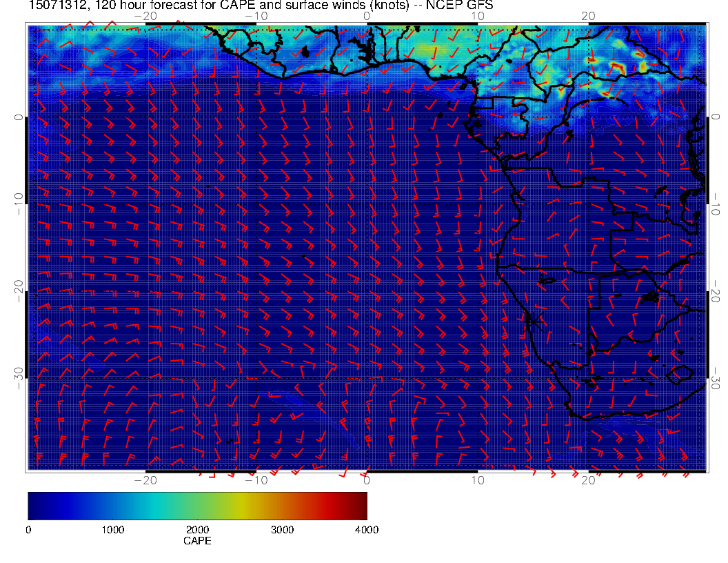This screenshot has width=728, height=563.
Task: Click the 3000 colorbar tick label
Action: [x=282, y=530]
